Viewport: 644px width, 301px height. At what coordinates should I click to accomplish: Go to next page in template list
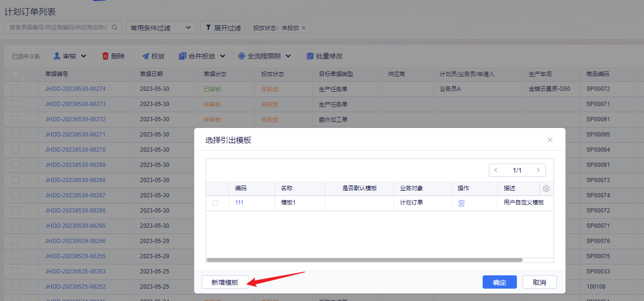[538, 170]
